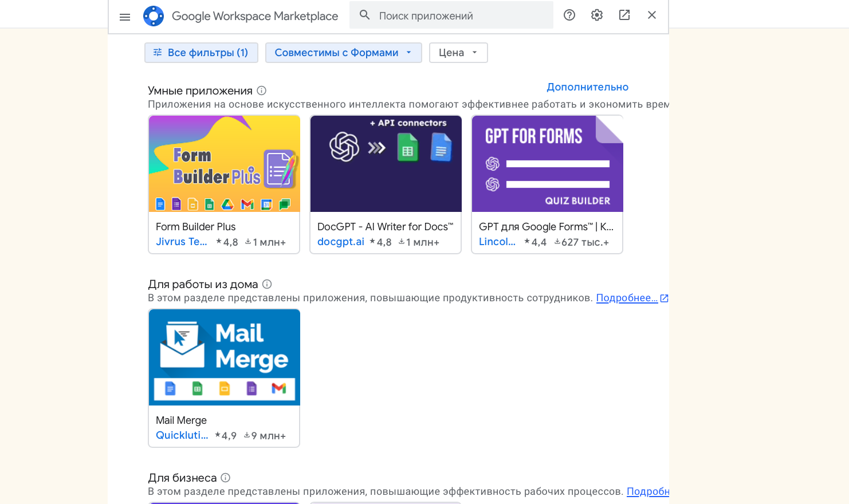Click the search magnifier icon
Screen dimensions: 849x504
click(x=365, y=15)
